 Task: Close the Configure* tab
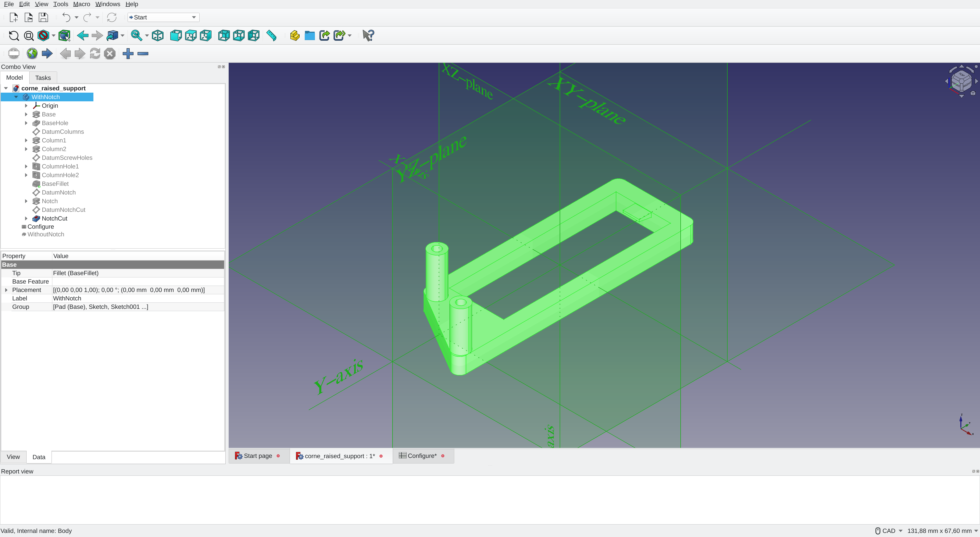tap(443, 456)
